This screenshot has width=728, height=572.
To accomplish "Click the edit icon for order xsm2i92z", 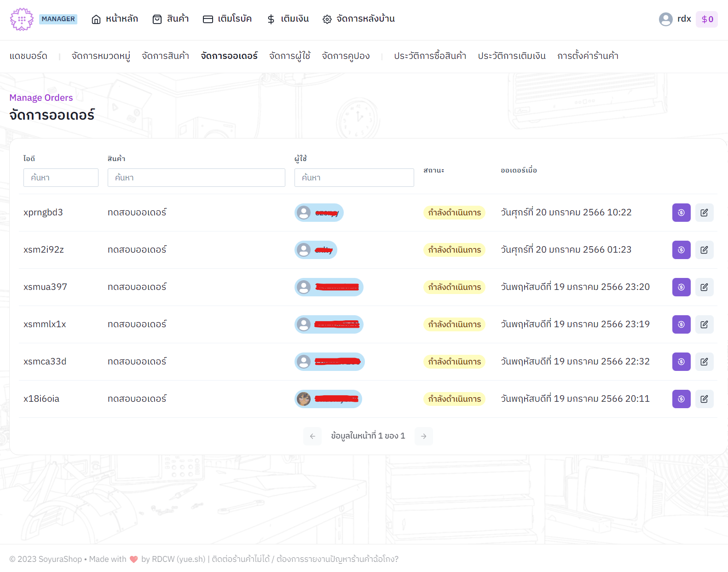I will click(704, 250).
